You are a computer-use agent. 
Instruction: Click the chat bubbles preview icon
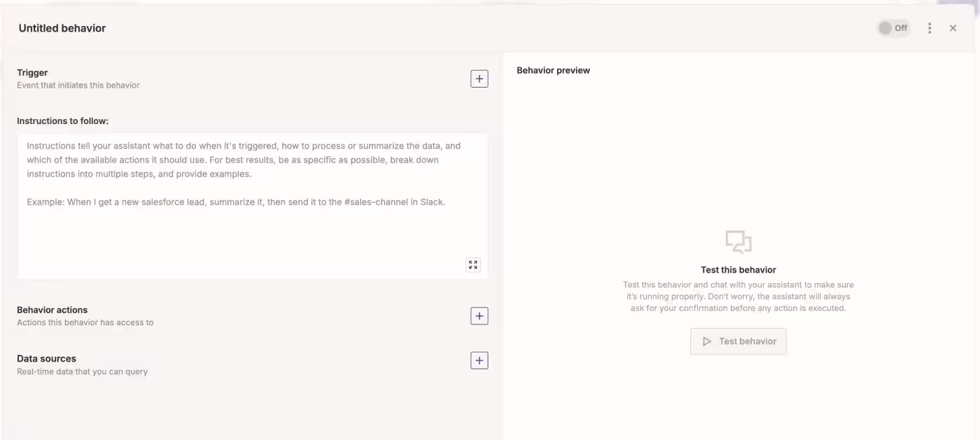pos(738,242)
